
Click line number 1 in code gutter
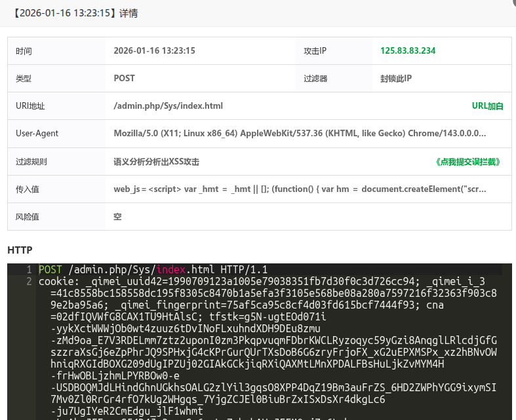point(29,270)
